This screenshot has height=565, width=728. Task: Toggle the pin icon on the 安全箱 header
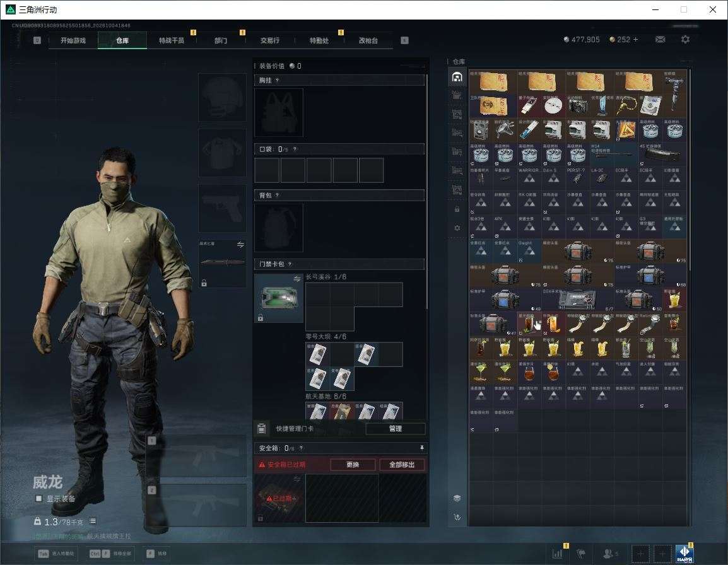(421, 448)
